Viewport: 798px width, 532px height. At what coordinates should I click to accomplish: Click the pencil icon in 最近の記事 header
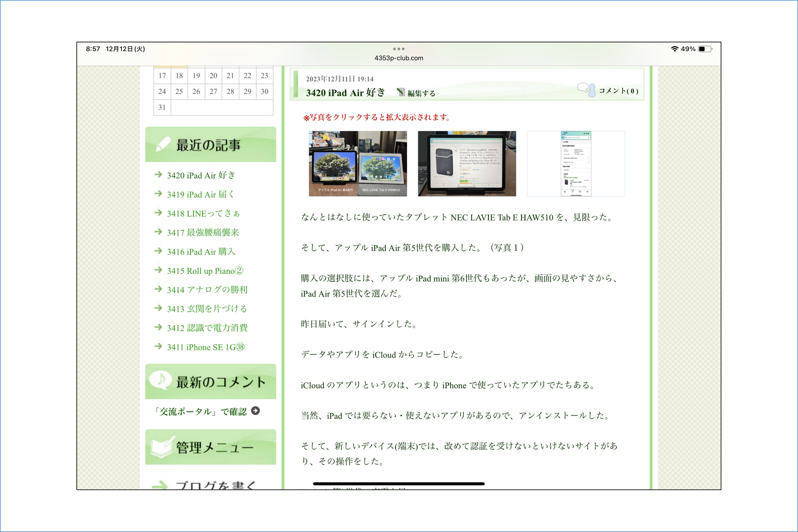[162, 144]
